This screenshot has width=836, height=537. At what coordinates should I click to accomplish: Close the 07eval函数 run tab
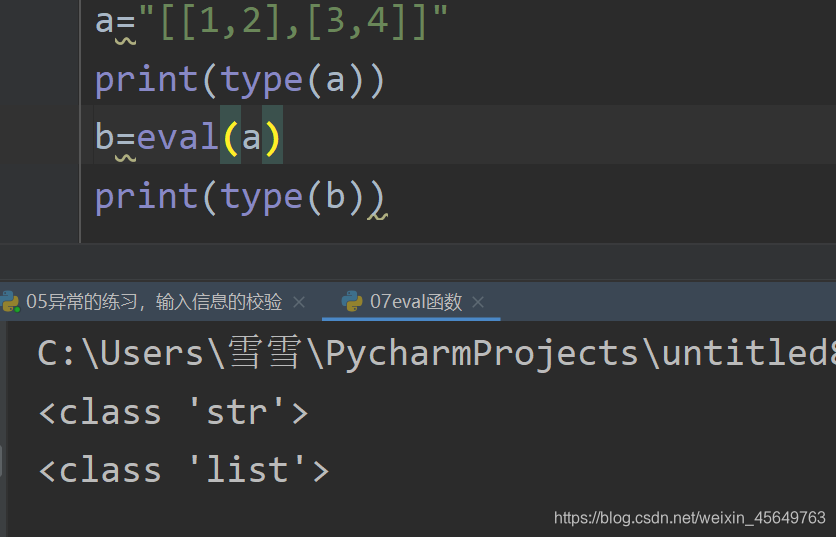coord(478,302)
